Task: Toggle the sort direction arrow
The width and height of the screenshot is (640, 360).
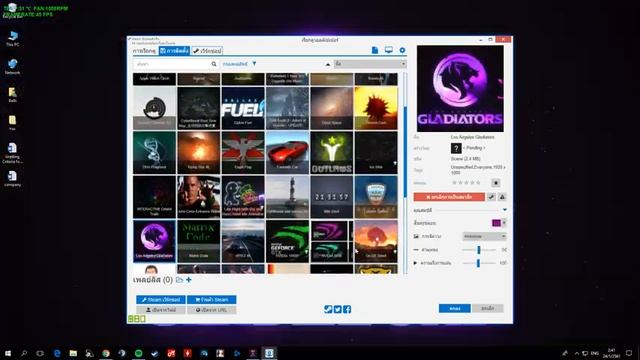Action: point(328,64)
